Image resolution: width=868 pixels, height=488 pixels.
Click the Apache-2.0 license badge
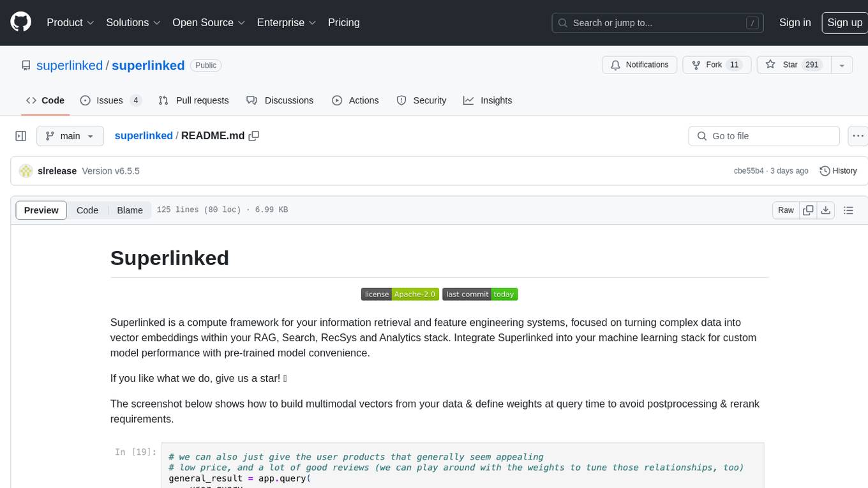(x=400, y=294)
